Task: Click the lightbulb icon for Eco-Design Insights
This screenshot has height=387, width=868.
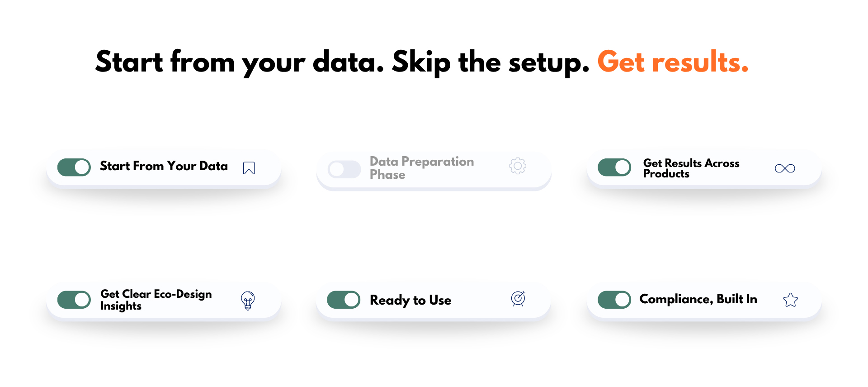Action: point(248,300)
